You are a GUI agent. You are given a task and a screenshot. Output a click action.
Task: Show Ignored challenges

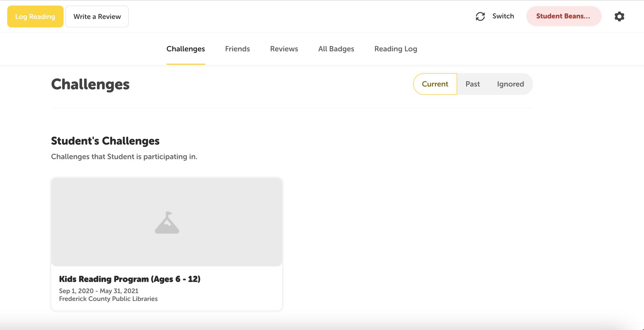coord(510,84)
